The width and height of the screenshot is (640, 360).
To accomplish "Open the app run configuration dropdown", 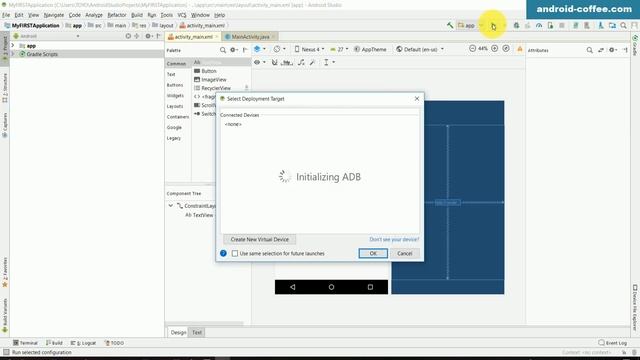I will (470, 25).
